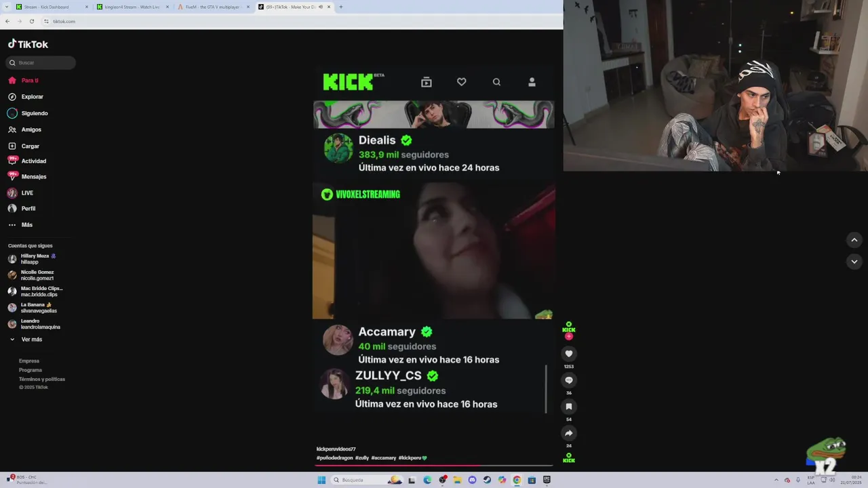Screen dimensions: 868x488
Task: Open Epic Games Launcher from taskbar
Action: pyautogui.click(x=547, y=480)
